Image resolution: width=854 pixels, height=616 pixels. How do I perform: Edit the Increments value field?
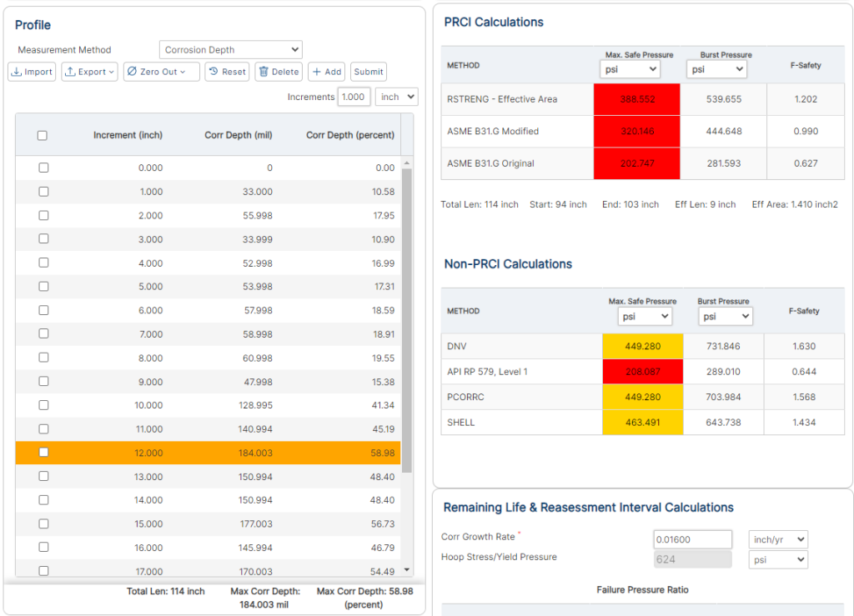coord(354,97)
